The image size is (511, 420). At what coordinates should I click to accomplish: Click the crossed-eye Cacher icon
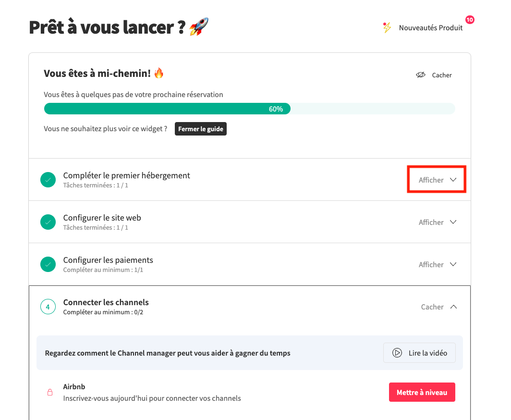click(x=421, y=75)
